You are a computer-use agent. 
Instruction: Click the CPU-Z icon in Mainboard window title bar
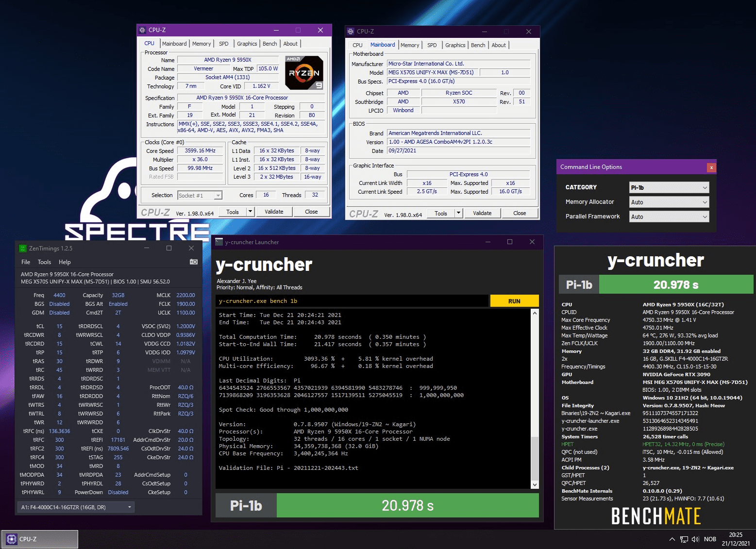pyautogui.click(x=351, y=32)
